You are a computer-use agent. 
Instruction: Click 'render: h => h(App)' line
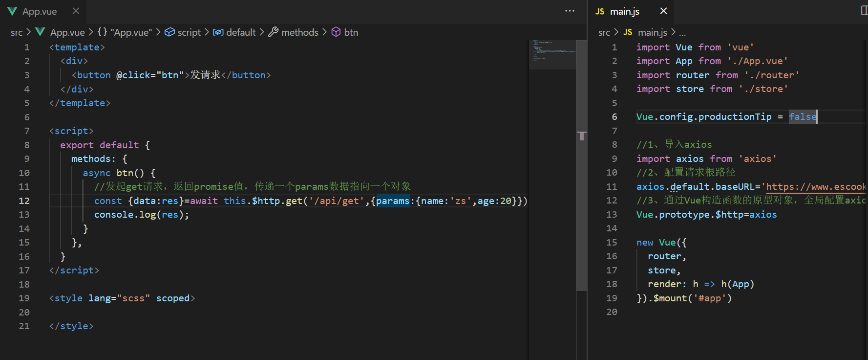coord(701,284)
